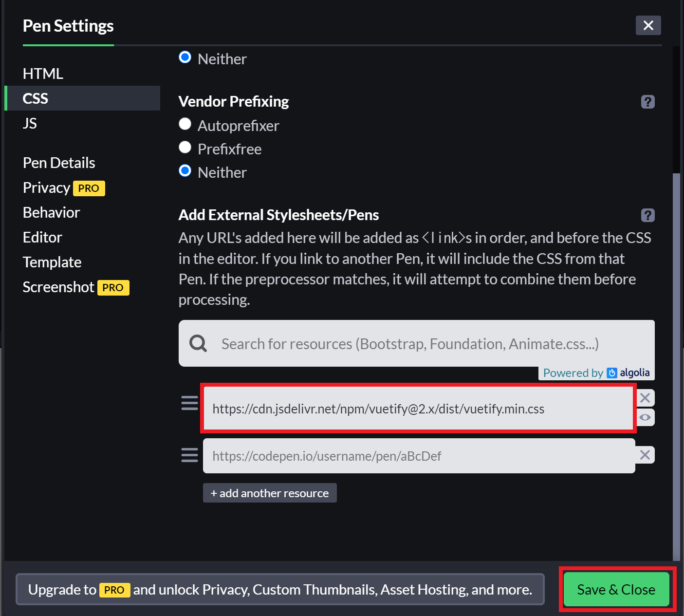Enable Prefixfree vendor prefixing

185,147
